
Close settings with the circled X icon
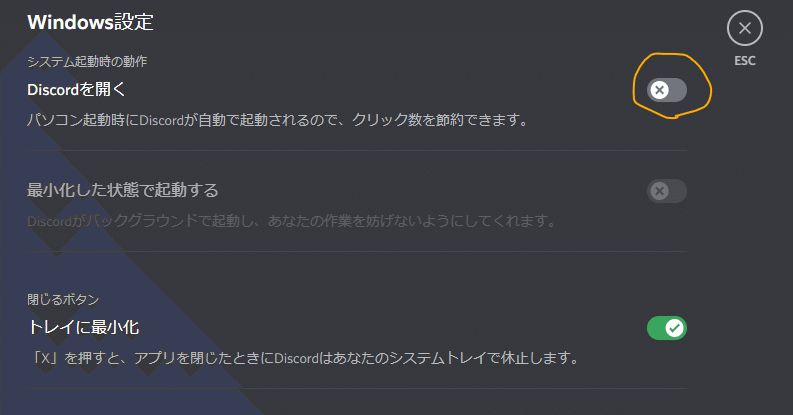point(744,28)
